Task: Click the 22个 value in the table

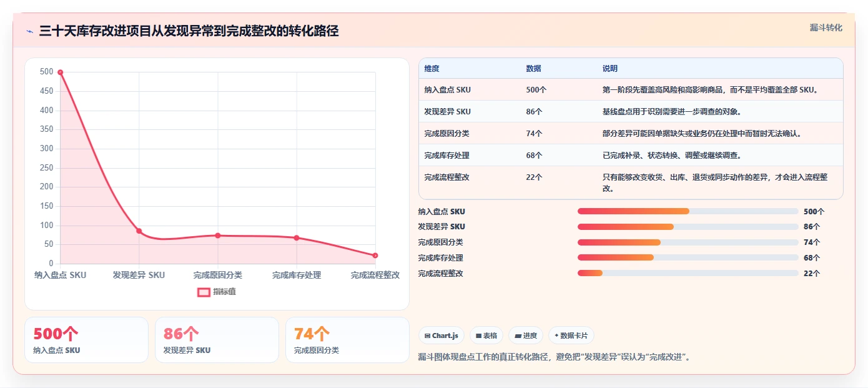Action: coord(534,177)
